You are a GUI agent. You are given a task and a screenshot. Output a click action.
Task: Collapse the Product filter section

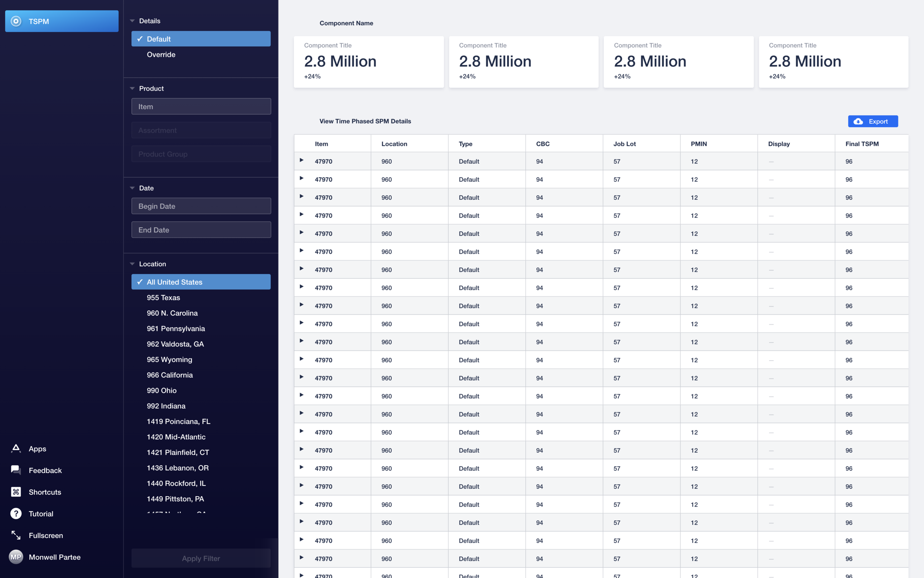click(133, 89)
